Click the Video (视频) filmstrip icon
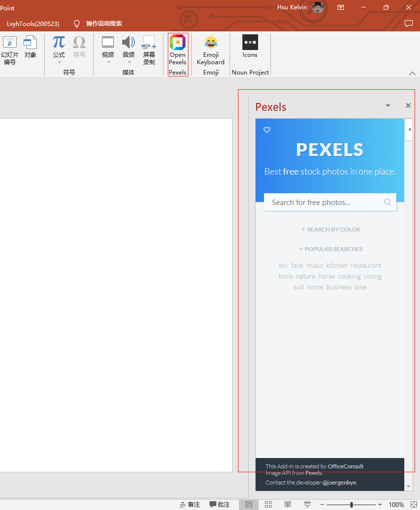The image size is (420, 510). (x=108, y=43)
